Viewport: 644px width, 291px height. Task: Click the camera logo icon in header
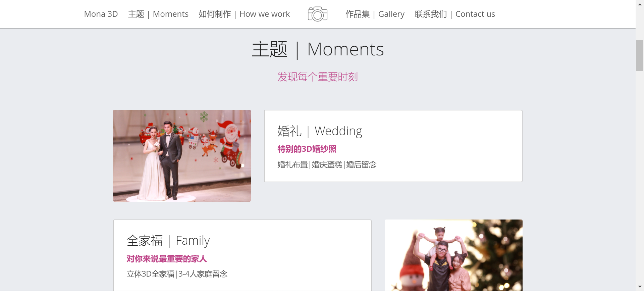(317, 14)
